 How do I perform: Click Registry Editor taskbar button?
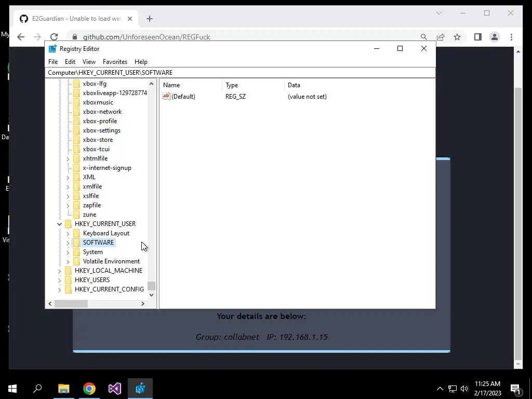140,389
